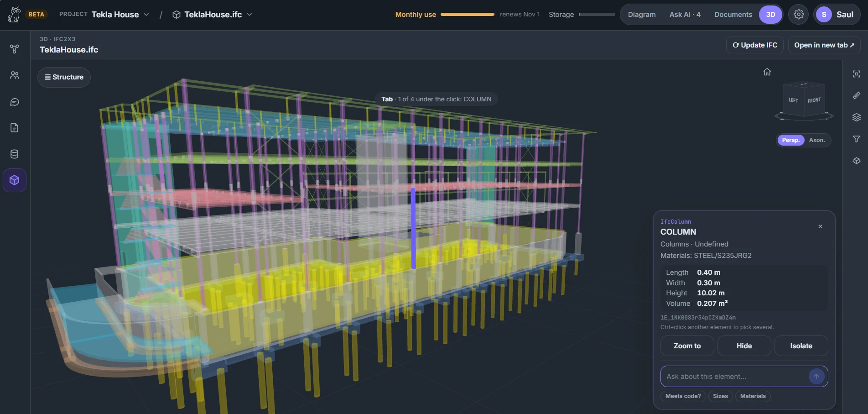Expand the TeklaHouse.ifc file dropdown

point(212,15)
